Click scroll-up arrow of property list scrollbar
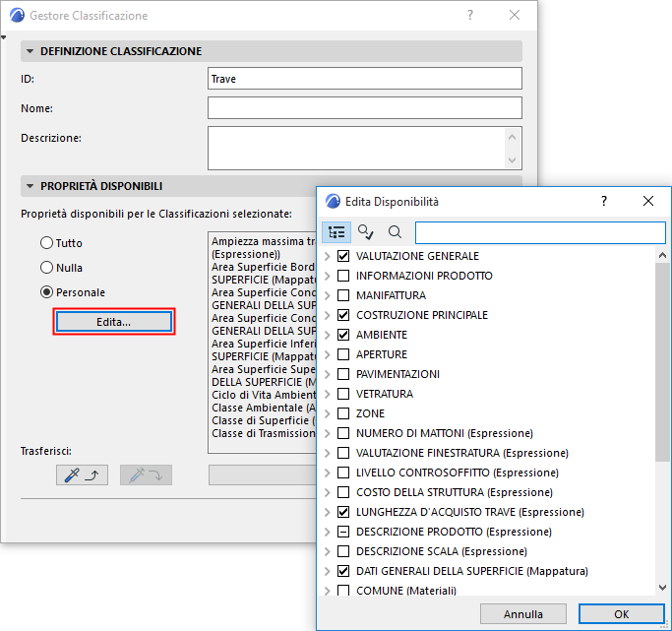672x631 pixels. (x=662, y=256)
